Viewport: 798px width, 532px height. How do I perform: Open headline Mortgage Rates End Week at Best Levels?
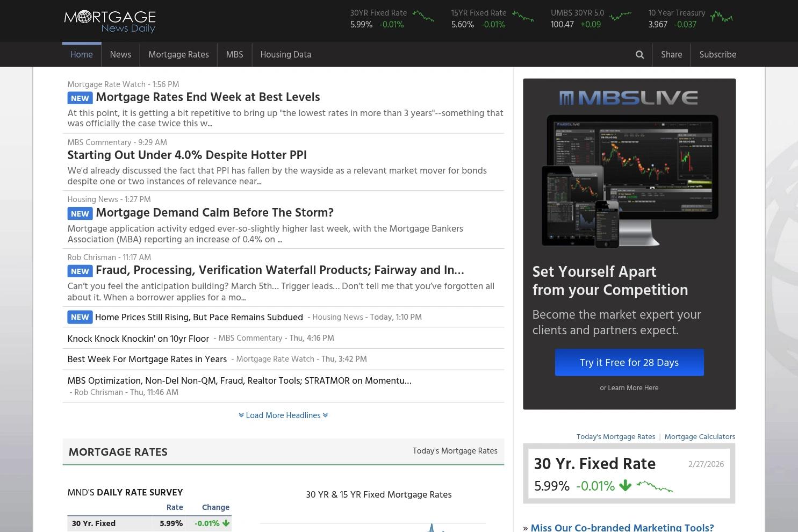pos(208,97)
